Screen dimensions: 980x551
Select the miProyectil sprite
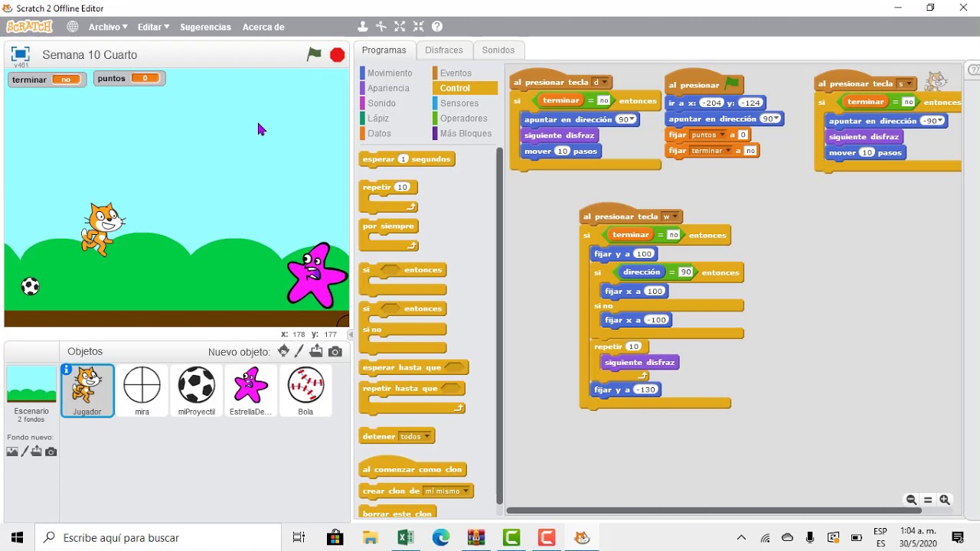(197, 391)
